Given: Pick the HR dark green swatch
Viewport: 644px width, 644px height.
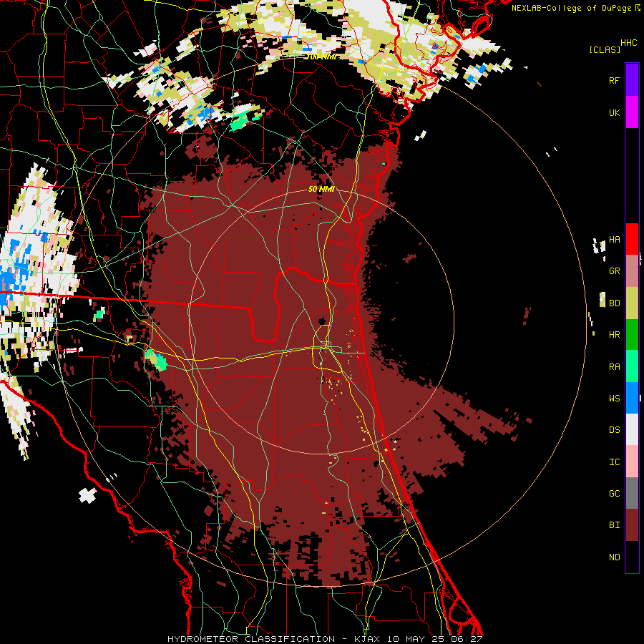Looking at the screenshot, I should point(632,335).
